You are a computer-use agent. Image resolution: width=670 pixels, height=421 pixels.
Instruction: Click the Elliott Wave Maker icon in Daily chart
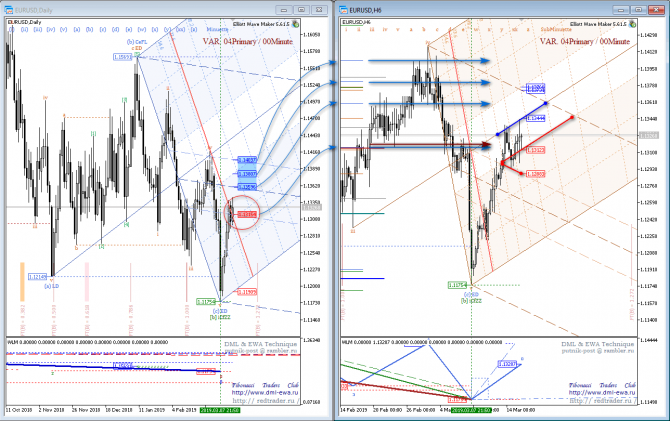[295, 24]
